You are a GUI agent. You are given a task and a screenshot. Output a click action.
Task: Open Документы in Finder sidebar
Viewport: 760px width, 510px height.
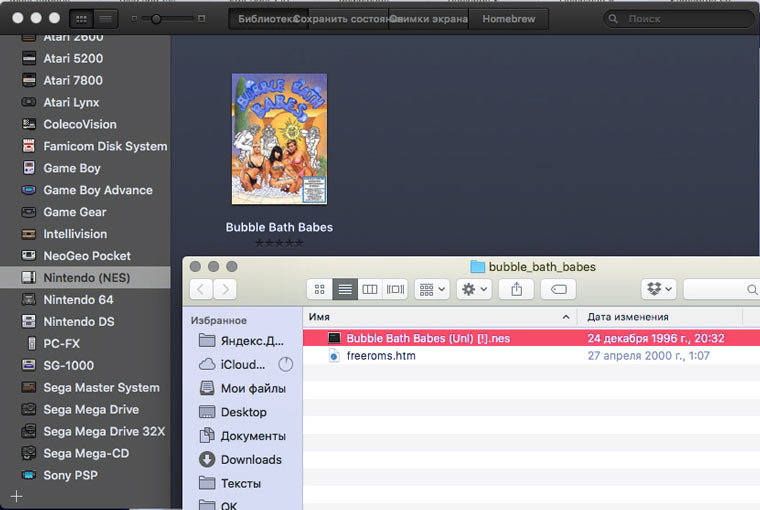[x=242, y=436]
